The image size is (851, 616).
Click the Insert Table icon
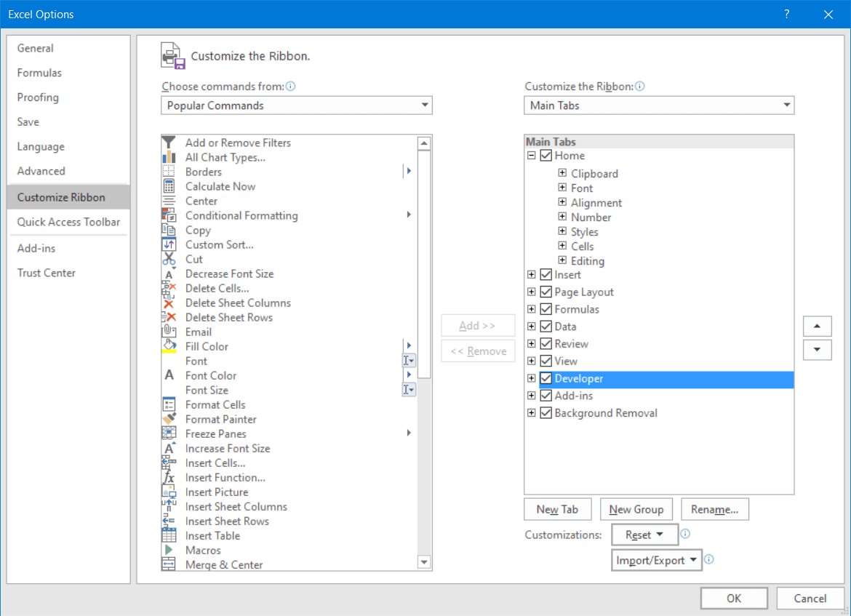click(x=169, y=535)
